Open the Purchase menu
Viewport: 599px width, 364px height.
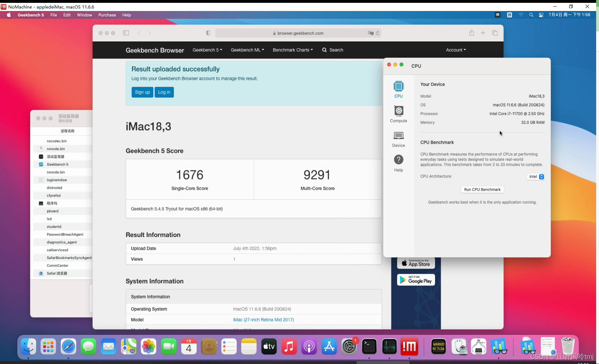click(107, 15)
